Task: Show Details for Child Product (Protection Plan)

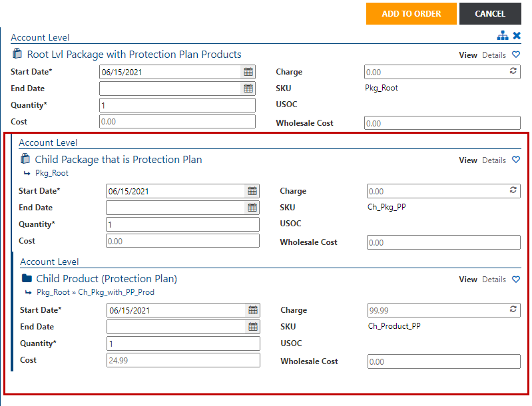Action: pyautogui.click(x=494, y=280)
